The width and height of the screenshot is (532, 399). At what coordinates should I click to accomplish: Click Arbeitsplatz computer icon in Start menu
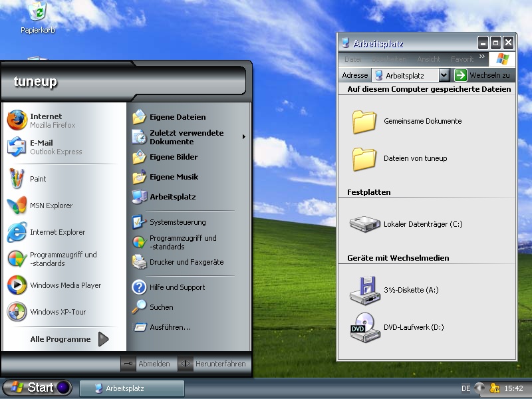pos(139,197)
